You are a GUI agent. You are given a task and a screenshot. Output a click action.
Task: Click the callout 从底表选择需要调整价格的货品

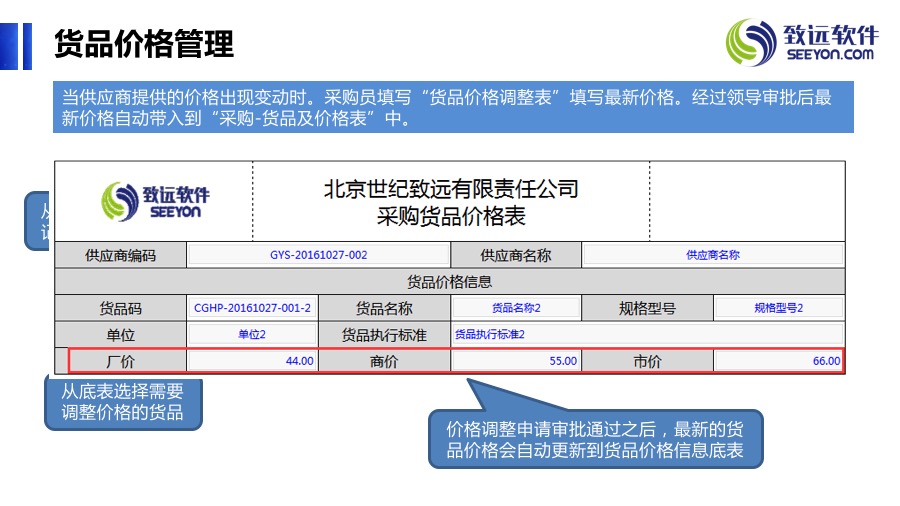click(123, 402)
